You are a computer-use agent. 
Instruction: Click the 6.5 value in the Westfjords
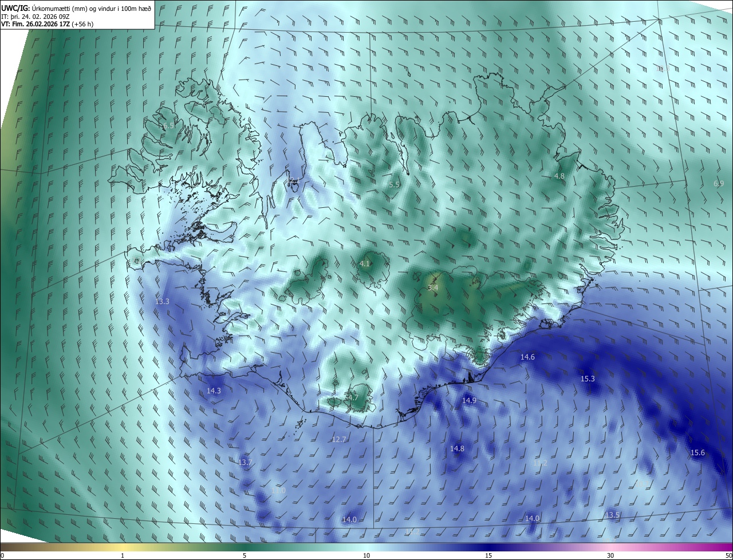tap(168, 125)
